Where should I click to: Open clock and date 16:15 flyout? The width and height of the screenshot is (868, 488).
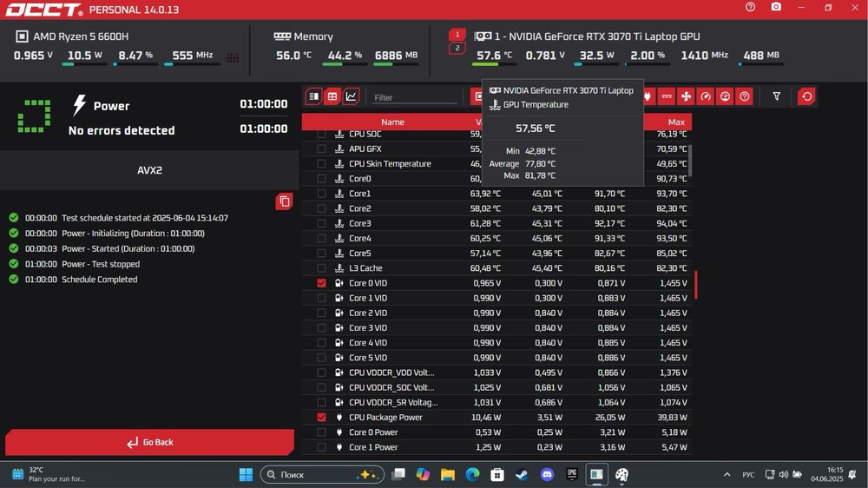coord(827,474)
